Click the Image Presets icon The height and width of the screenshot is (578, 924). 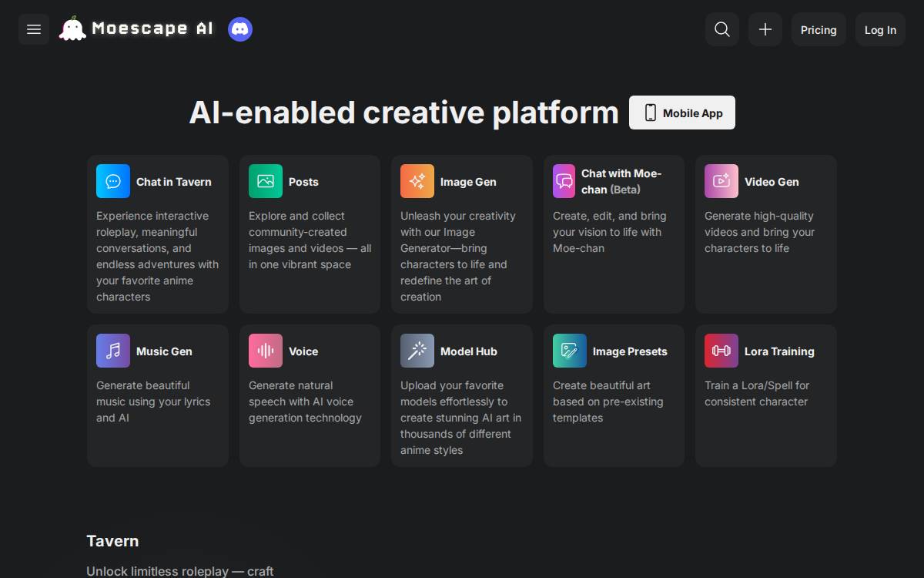click(x=570, y=351)
